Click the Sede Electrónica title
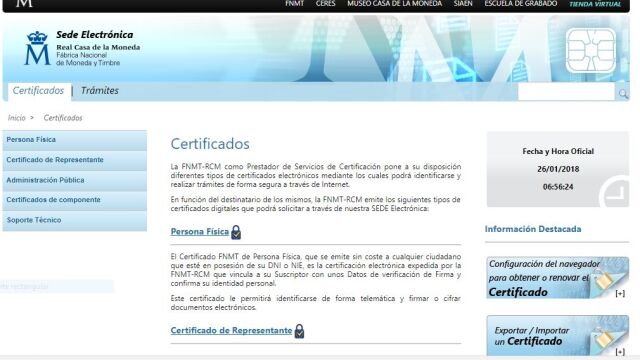Viewport: 640px width, 360px height. click(x=95, y=35)
